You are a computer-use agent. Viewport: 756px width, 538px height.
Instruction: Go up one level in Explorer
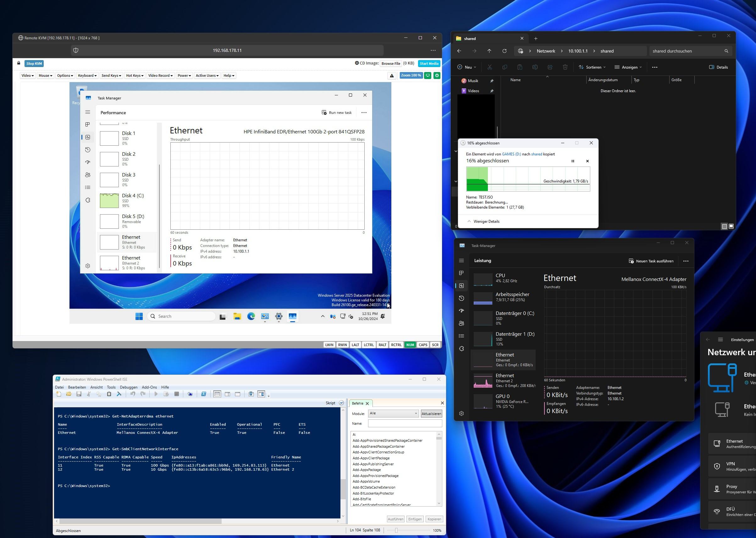click(489, 51)
